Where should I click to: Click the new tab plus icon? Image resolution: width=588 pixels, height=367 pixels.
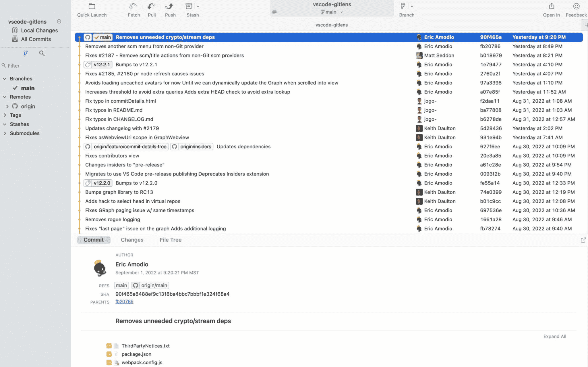click(x=586, y=25)
